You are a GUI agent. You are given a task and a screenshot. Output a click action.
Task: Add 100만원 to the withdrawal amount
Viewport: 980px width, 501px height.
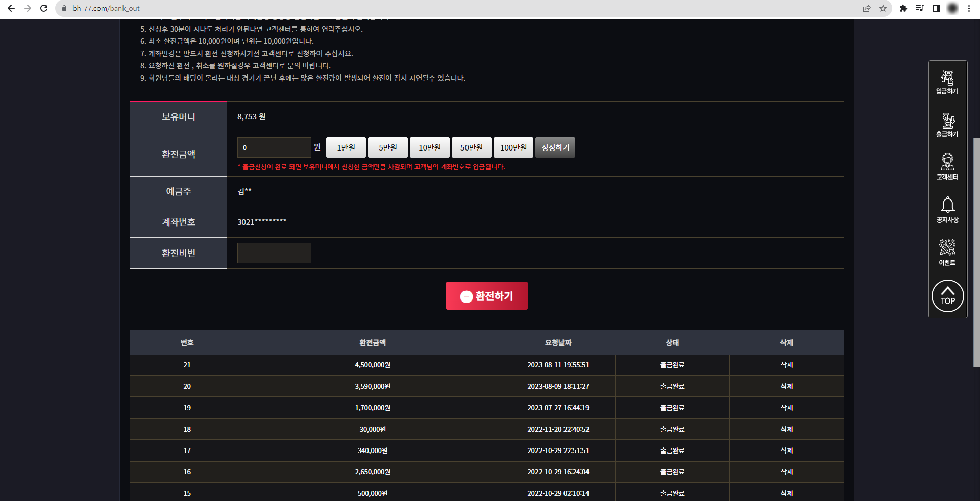click(x=513, y=147)
